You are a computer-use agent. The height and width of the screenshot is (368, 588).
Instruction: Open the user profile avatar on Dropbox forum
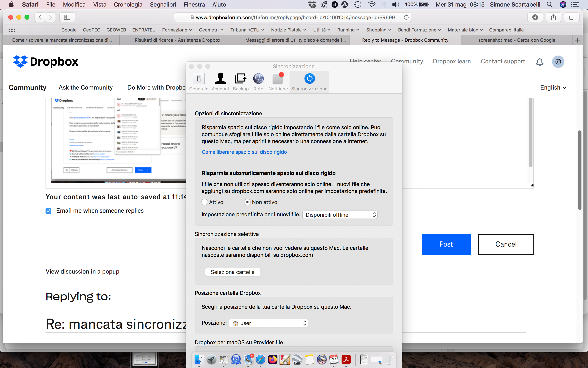click(558, 62)
